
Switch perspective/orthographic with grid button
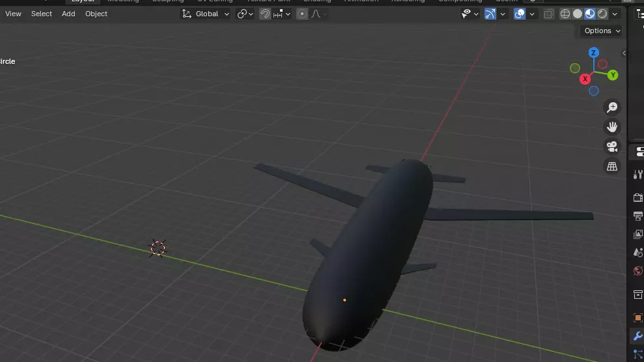[x=612, y=166]
